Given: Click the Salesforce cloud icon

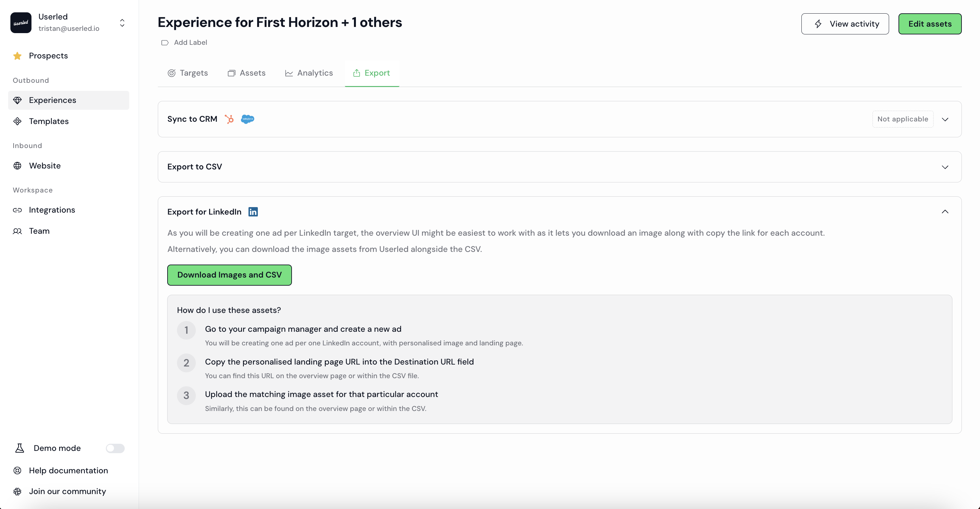Looking at the screenshot, I should point(247,119).
